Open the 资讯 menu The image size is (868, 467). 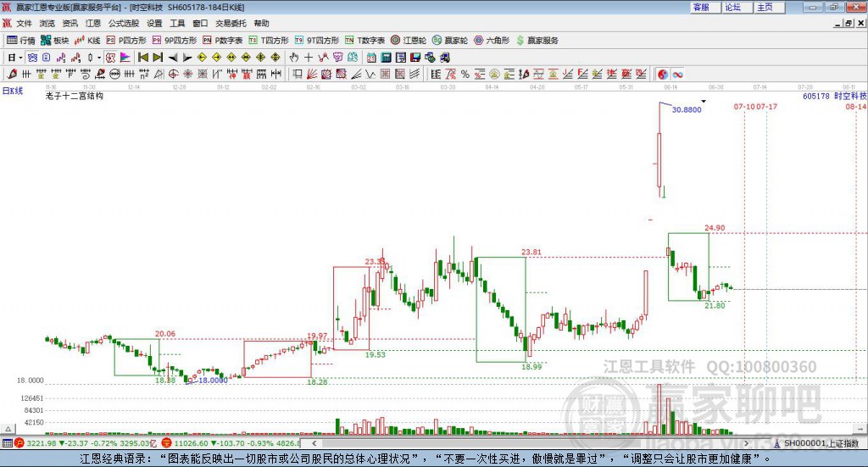click(x=70, y=23)
